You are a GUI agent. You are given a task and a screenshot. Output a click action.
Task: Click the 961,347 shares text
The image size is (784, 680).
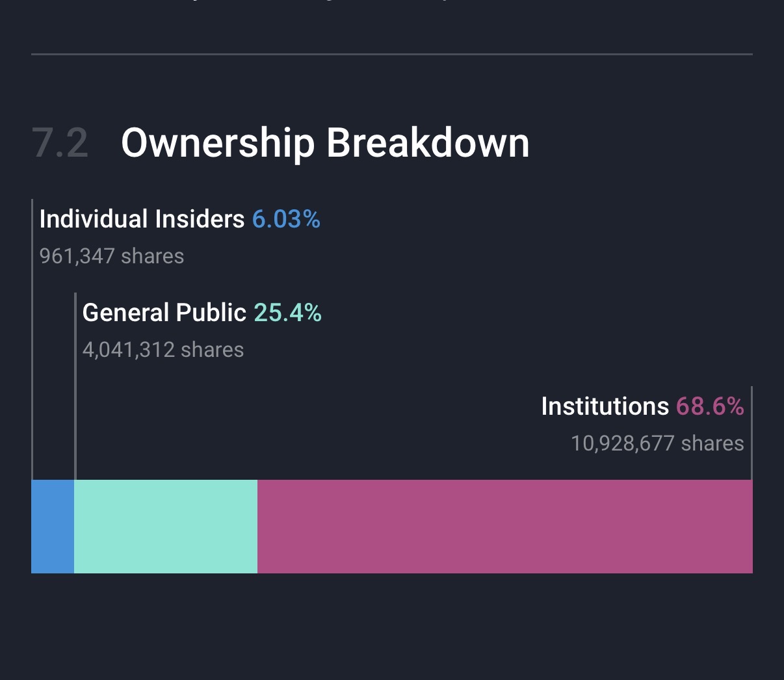(112, 256)
